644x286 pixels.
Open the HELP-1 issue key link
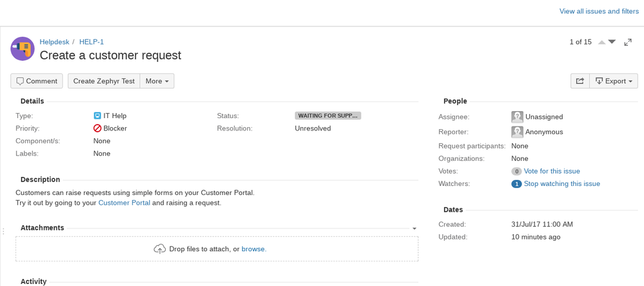[92, 42]
